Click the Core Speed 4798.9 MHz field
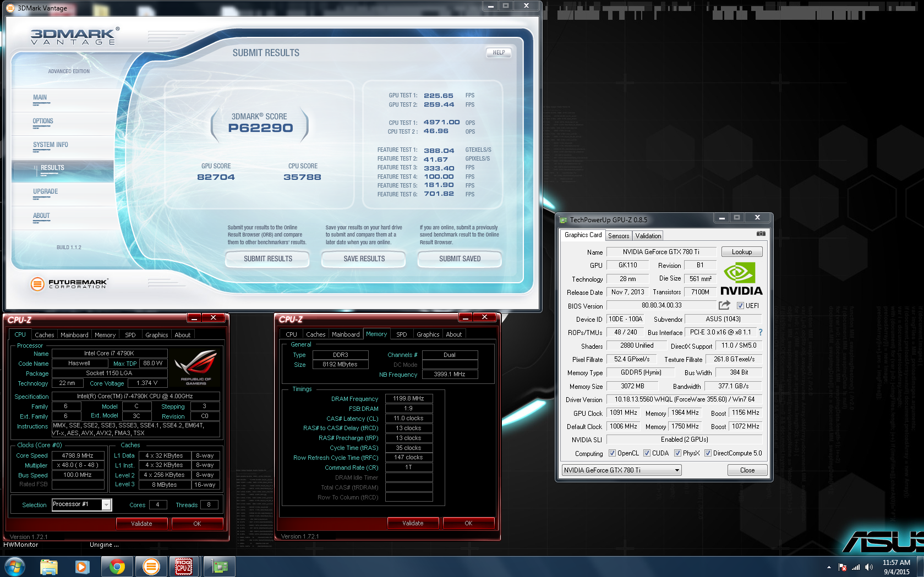 pyautogui.click(x=78, y=455)
